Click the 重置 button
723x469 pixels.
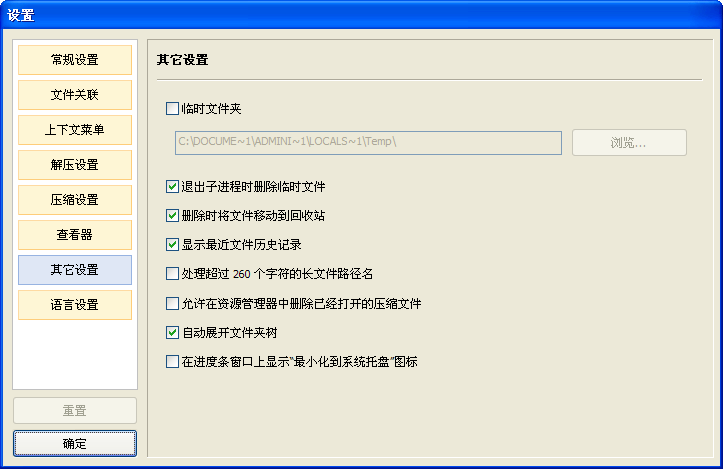75,410
